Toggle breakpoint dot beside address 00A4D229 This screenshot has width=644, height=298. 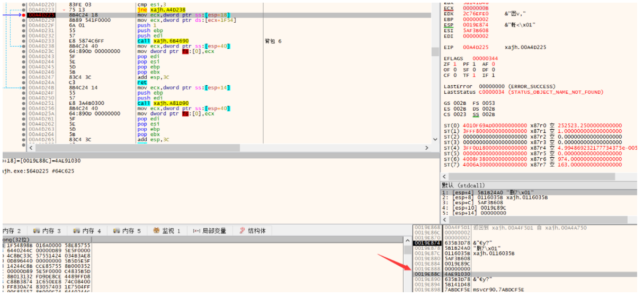tap(24, 20)
